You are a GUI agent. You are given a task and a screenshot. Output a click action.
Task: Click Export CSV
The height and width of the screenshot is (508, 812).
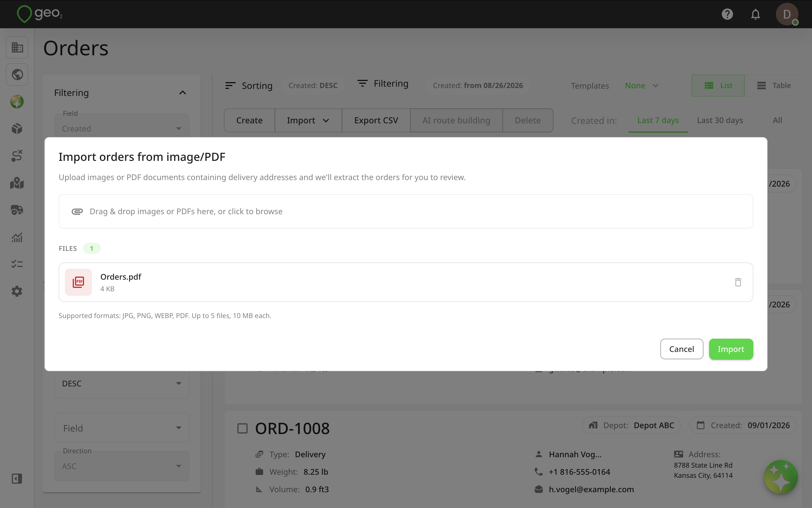376,120
